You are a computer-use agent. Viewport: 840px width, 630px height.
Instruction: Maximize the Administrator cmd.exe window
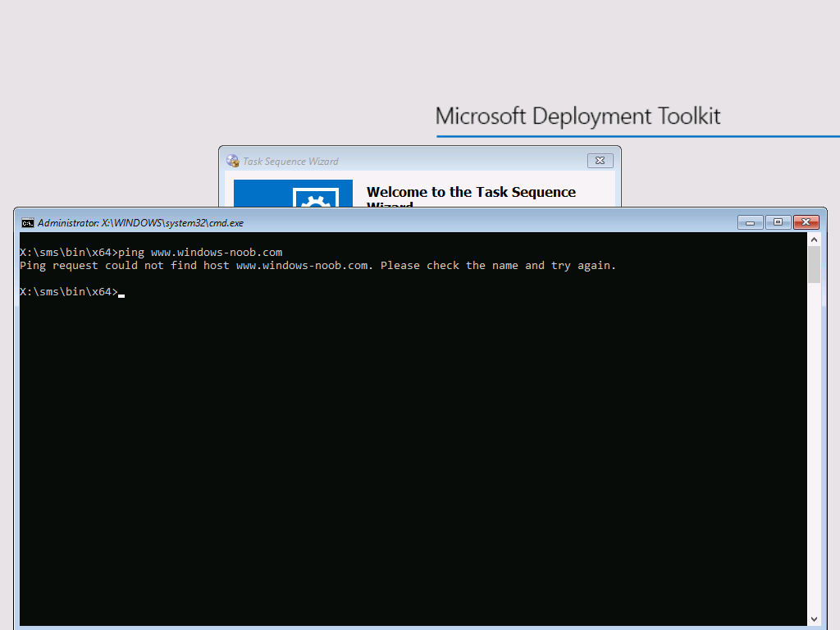pyautogui.click(x=778, y=222)
